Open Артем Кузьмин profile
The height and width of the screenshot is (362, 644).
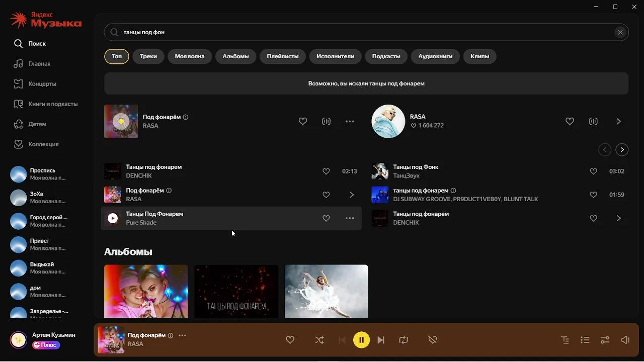click(54, 335)
